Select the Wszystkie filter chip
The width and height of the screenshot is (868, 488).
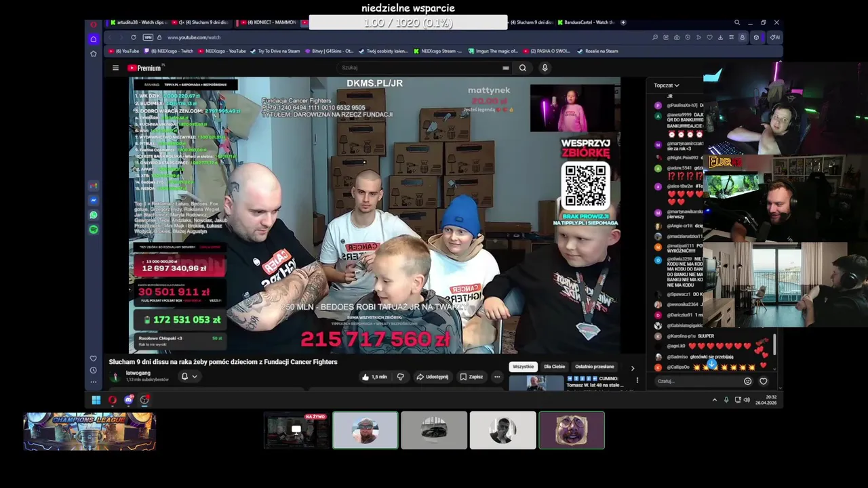pyautogui.click(x=523, y=367)
